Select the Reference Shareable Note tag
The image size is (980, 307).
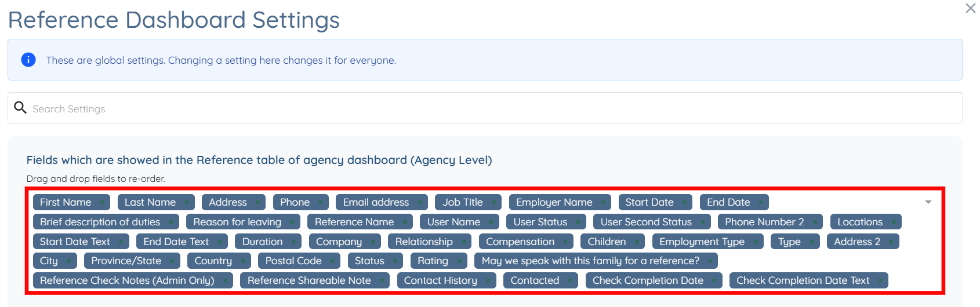click(x=315, y=281)
